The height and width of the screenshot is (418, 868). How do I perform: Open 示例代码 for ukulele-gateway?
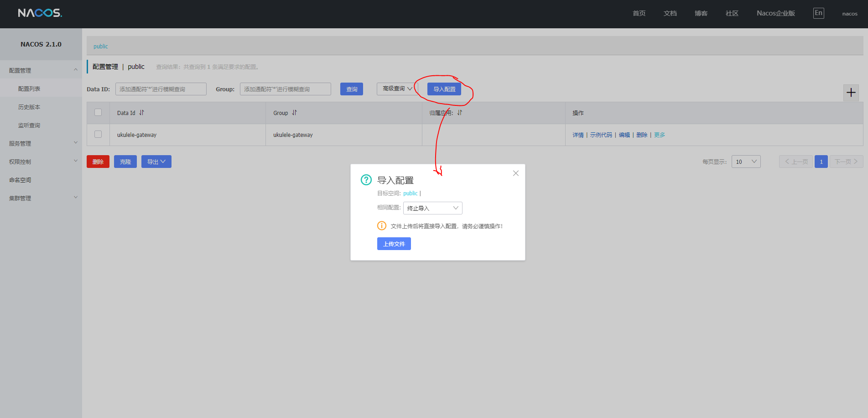click(x=601, y=135)
